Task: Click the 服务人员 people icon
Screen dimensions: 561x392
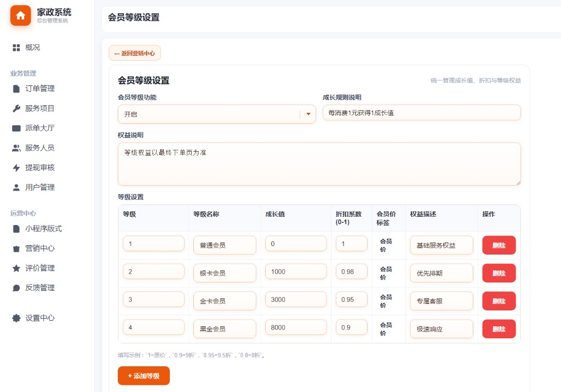Action: pos(16,148)
